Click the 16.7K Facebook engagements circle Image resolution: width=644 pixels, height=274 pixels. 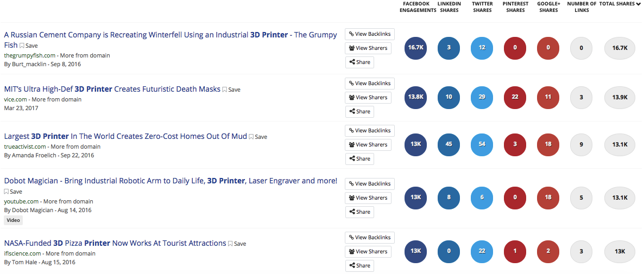coord(415,48)
